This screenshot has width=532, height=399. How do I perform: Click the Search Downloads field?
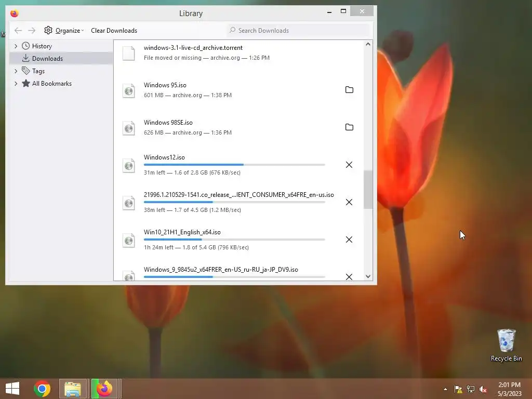[x=298, y=31]
